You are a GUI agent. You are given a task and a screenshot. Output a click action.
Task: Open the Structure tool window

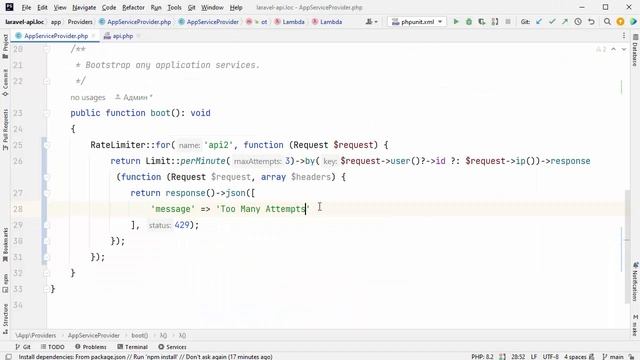pos(5,319)
